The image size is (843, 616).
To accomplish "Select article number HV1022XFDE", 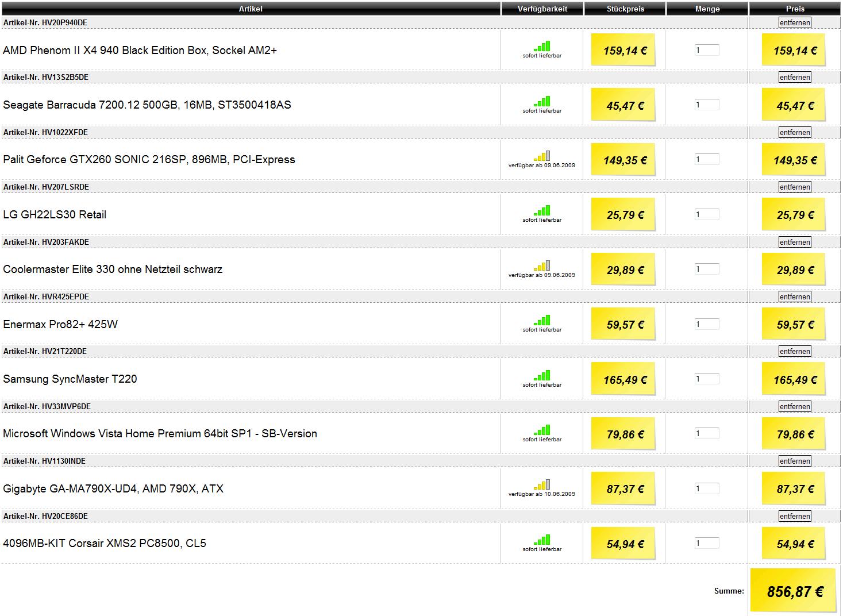I will [x=65, y=132].
